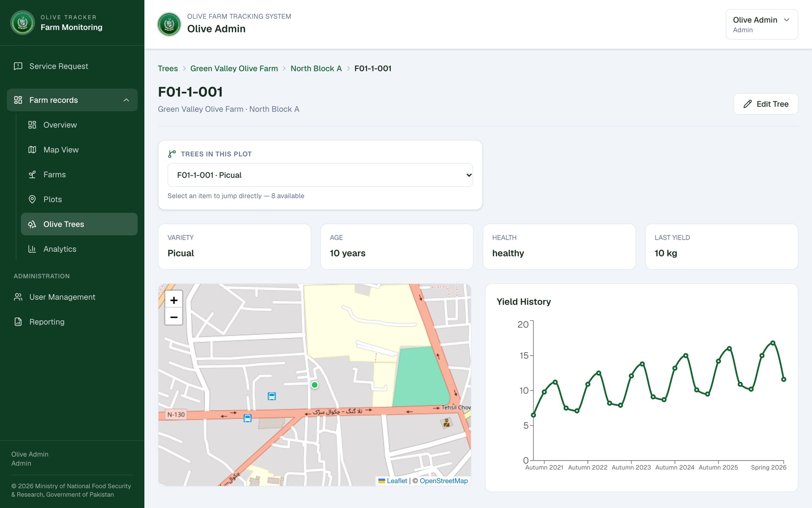Click the Farm records grid icon
This screenshot has height=508, width=812.
(18, 100)
